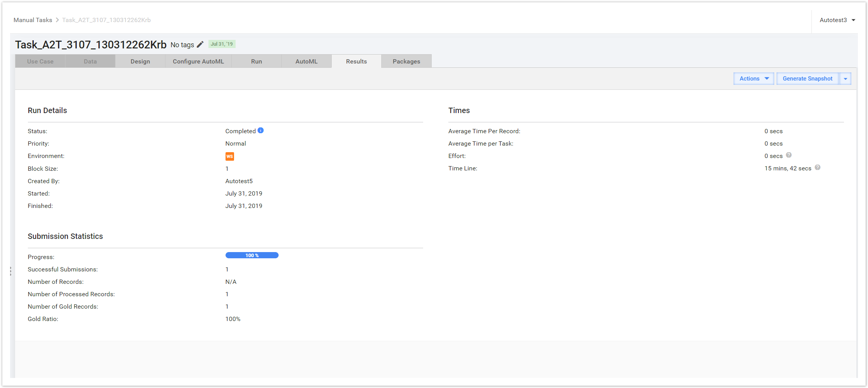Open the Configure AutoML tab
This screenshot has height=388, width=868.
[198, 61]
